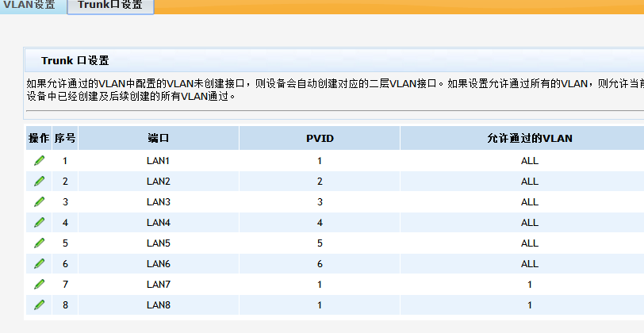Select the allowed VLAN value in LAN7 row

click(530, 284)
